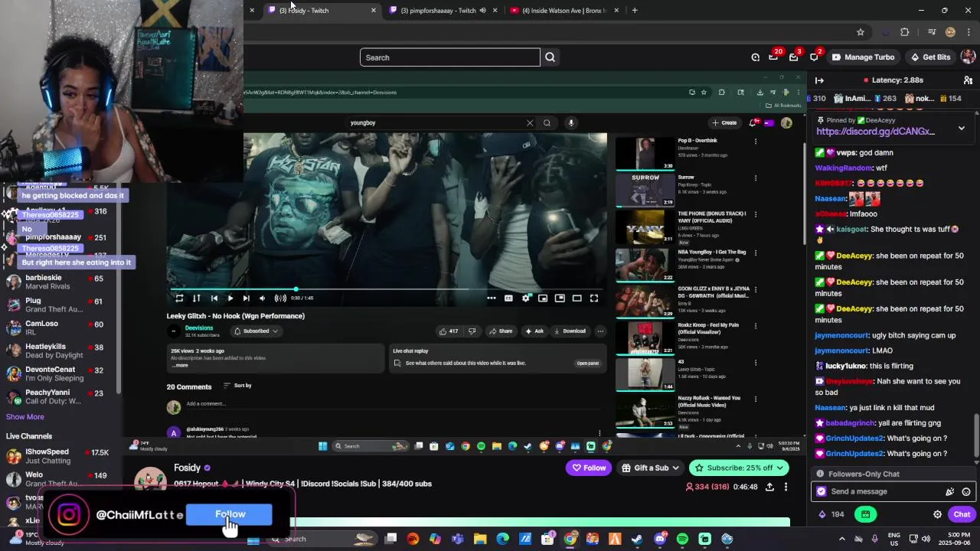Screen dimensions: 980x551
Task: Show More recommended channels
Action: [x=25, y=417]
